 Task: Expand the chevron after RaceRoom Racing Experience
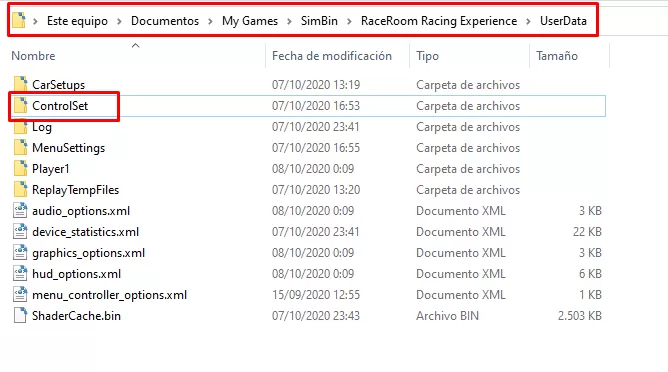coord(528,21)
